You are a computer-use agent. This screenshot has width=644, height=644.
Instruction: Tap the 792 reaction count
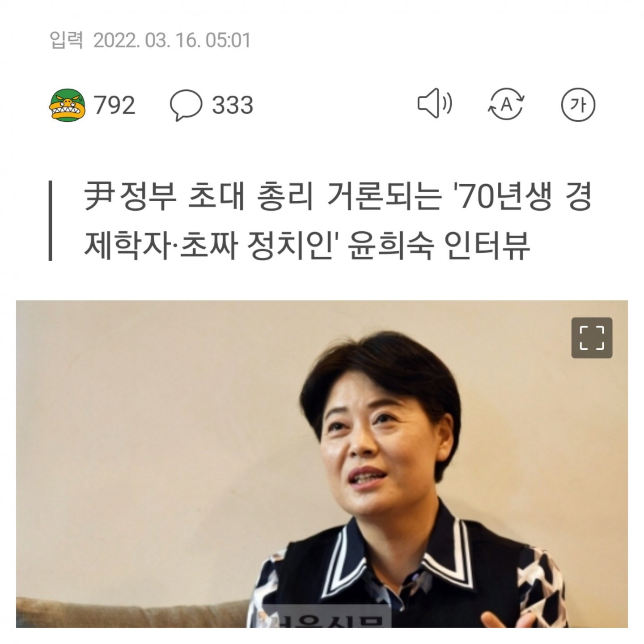tap(114, 106)
